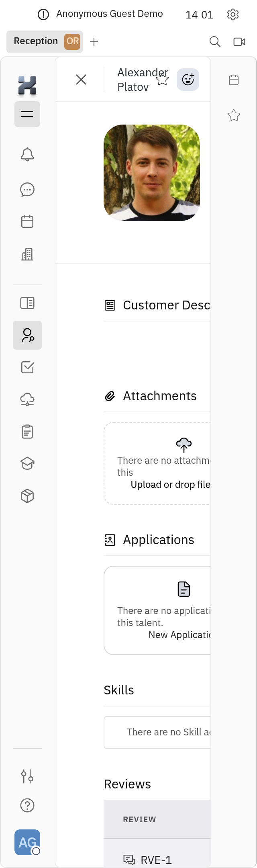Open the Calendar icon in left sidebar
Viewport: 257px width, 868px height.
pos(27,221)
